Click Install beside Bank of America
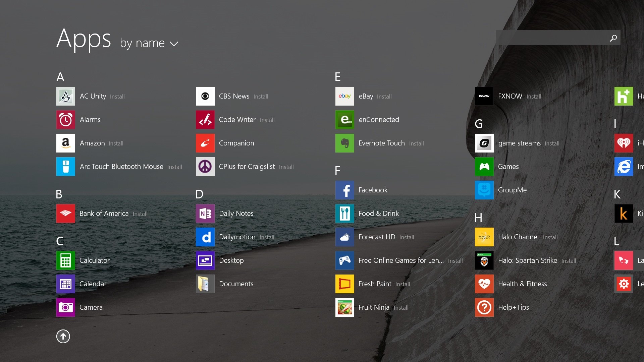Image resolution: width=644 pixels, height=362 pixels. click(x=140, y=214)
